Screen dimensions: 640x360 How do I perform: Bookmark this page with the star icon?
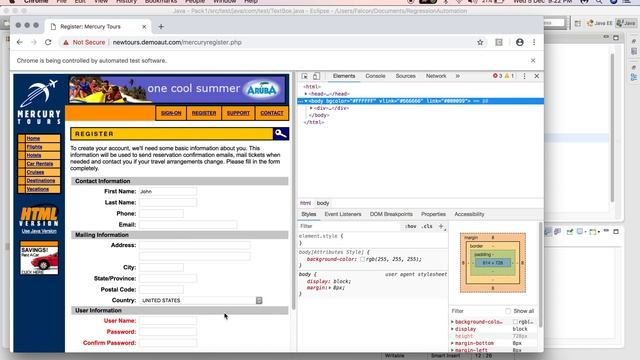[x=480, y=42]
